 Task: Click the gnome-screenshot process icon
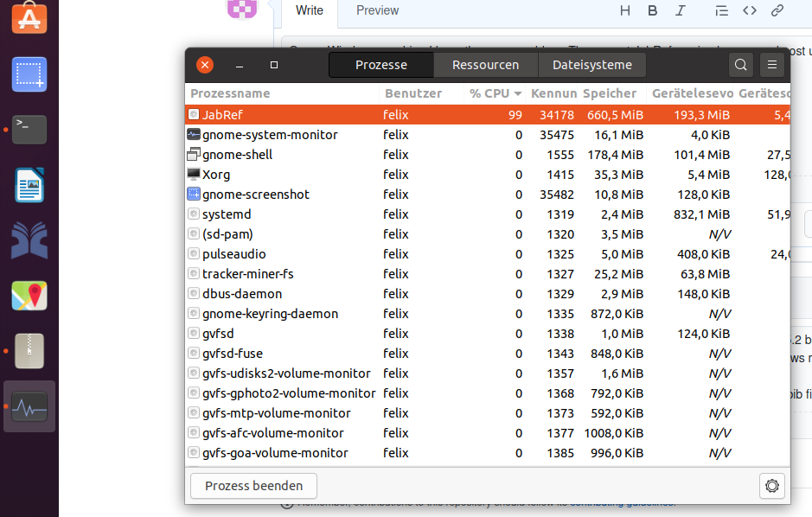tap(193, 194)
